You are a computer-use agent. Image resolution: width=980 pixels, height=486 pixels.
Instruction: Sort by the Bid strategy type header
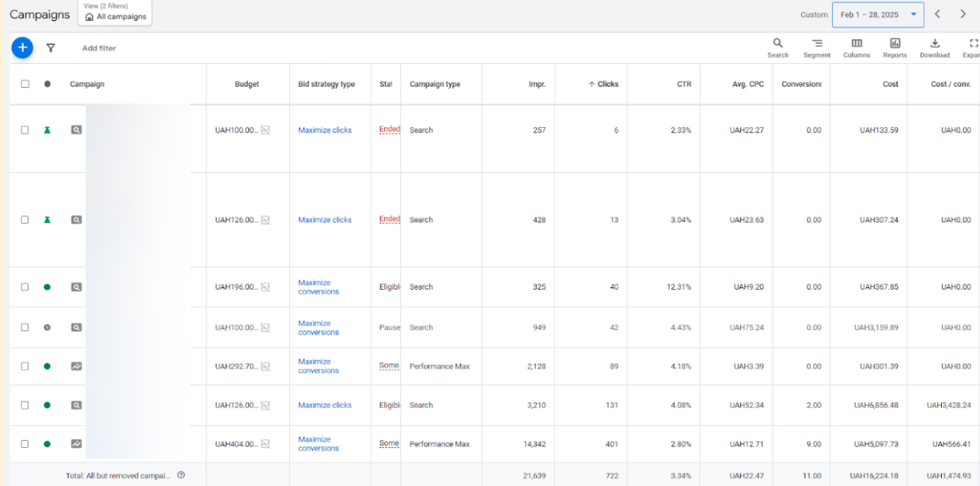pyautogui.click(x=326, y=84)
